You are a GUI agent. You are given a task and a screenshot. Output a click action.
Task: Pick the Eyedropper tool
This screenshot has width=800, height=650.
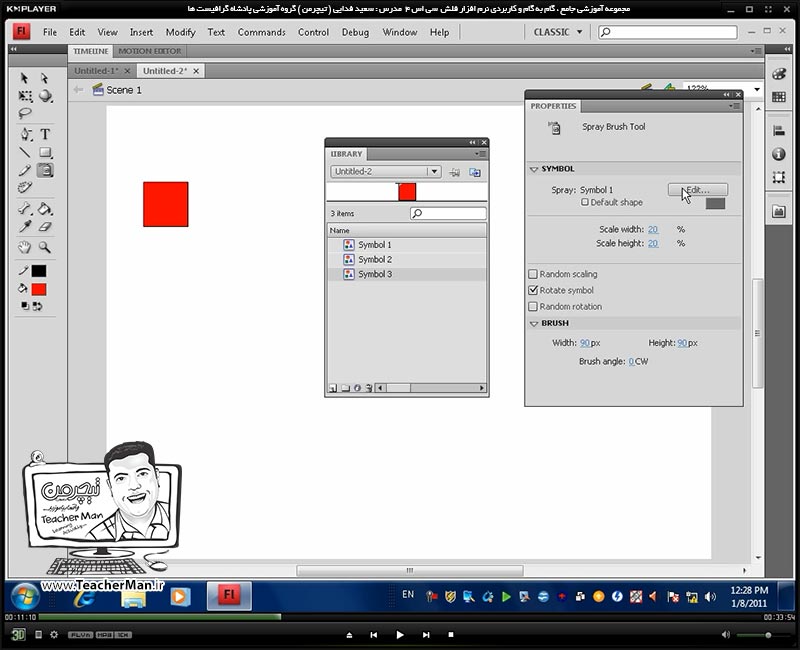point(24,226)
